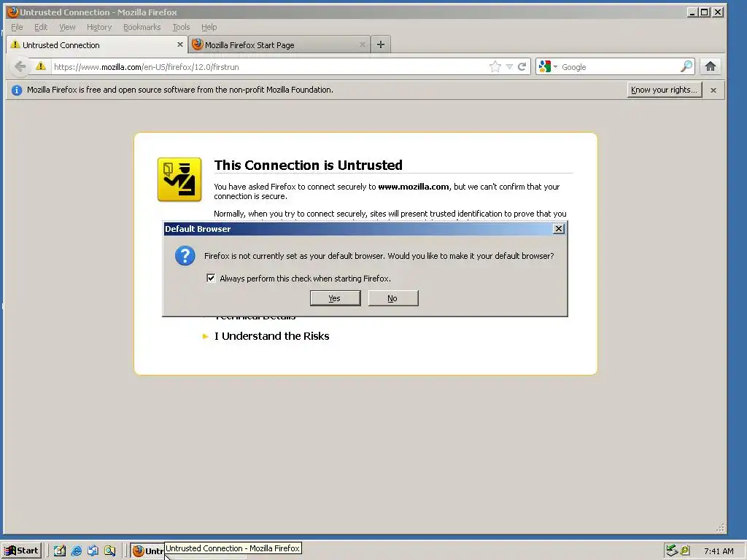Screen dimensions: 747x560
Task: Click This Connection is Untrusted heading
Action: [309, 166]
